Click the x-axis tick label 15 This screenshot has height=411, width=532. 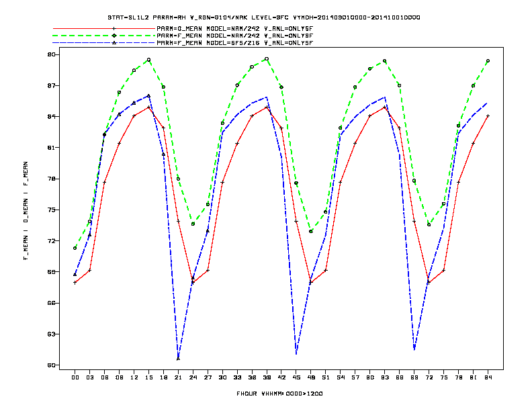[148, 377]
